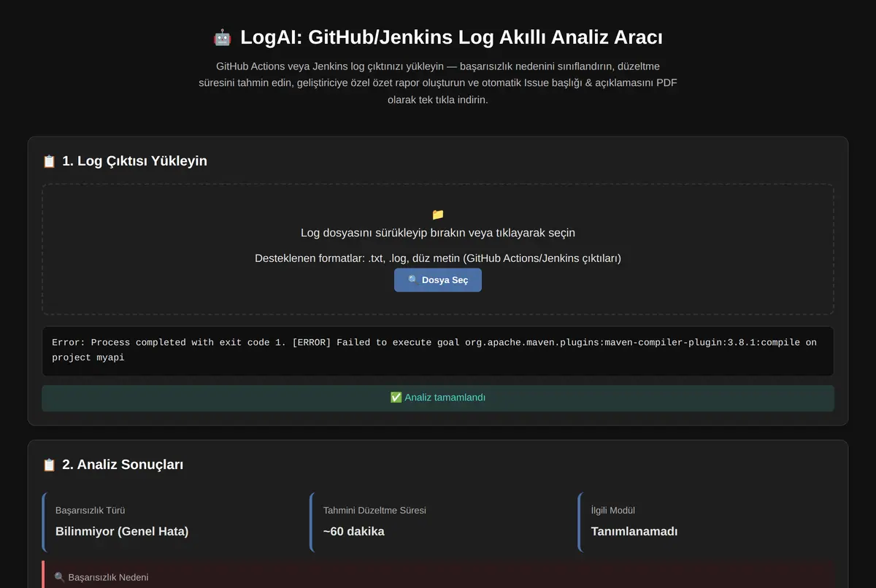
Task: Click the 'Desteklenen formatlar' text line
Action: click(x=438, y=258)
